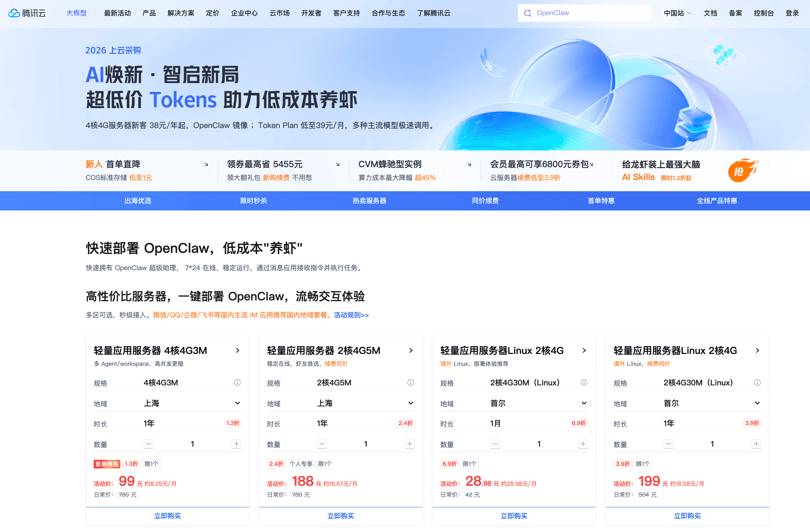Click the Tencent Cloud logo
This screenshot has width=810, height=532.
pyautogui.click(x=27, y=13)
